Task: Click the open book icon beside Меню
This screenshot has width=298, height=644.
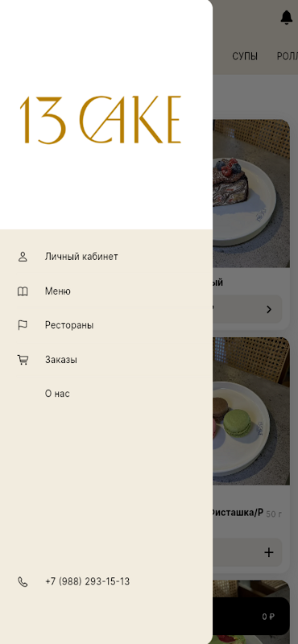Action: tap(23, 291)
